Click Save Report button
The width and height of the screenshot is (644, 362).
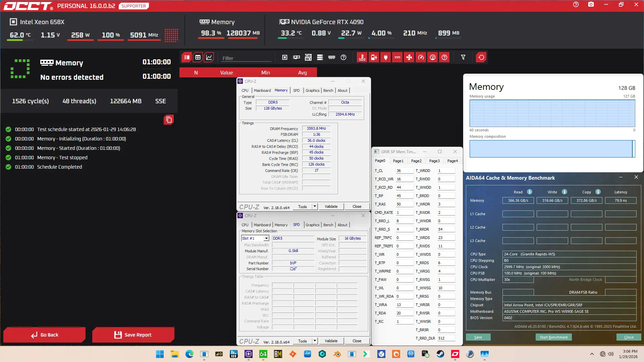click(x=133, y=335)
